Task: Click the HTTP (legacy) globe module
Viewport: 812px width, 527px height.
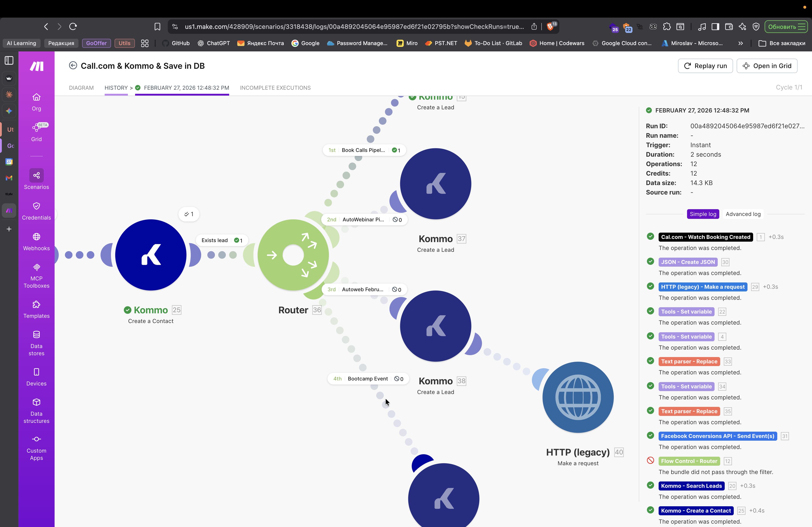Action: 578,397
